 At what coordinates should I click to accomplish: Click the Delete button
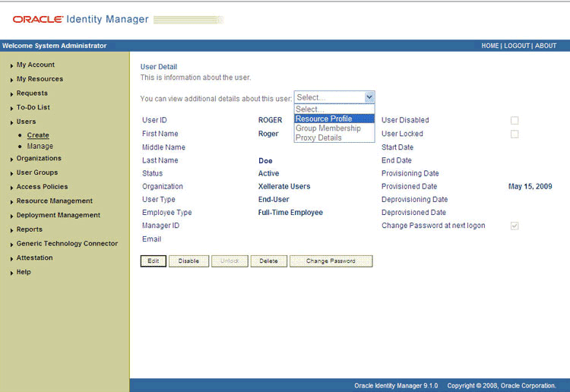point(268,261)
